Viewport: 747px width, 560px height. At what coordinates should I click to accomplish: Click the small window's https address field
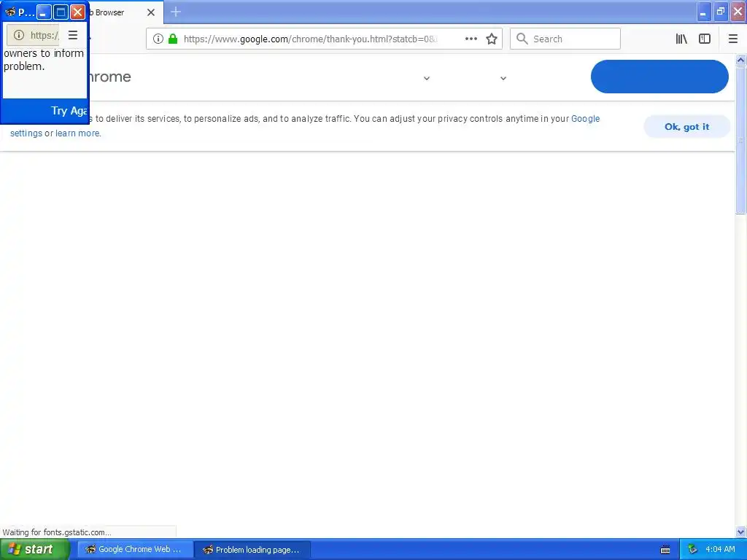tap(34, 35)
